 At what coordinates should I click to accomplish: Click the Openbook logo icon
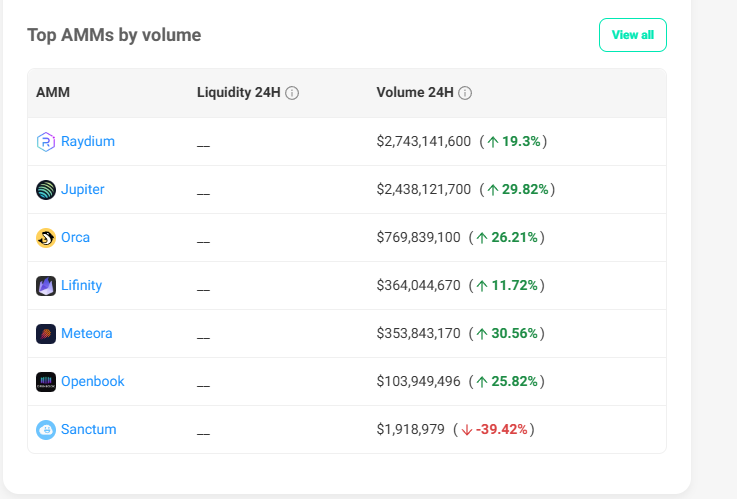point(46,382)
